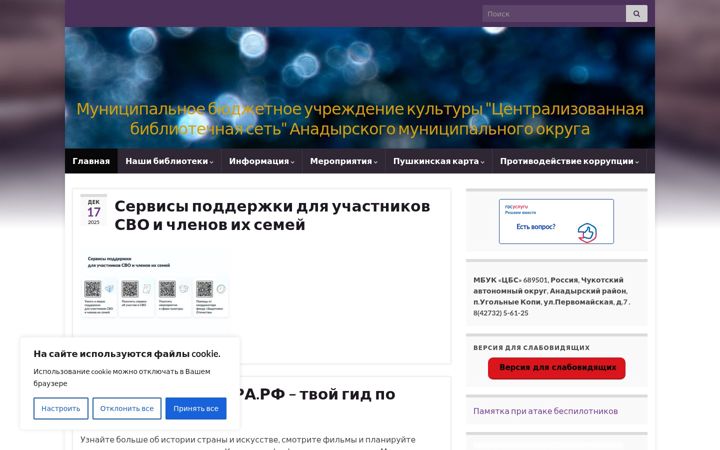The image size is (720, 450).
Task: Focus the Поиск search field
Action: [554, 14]
